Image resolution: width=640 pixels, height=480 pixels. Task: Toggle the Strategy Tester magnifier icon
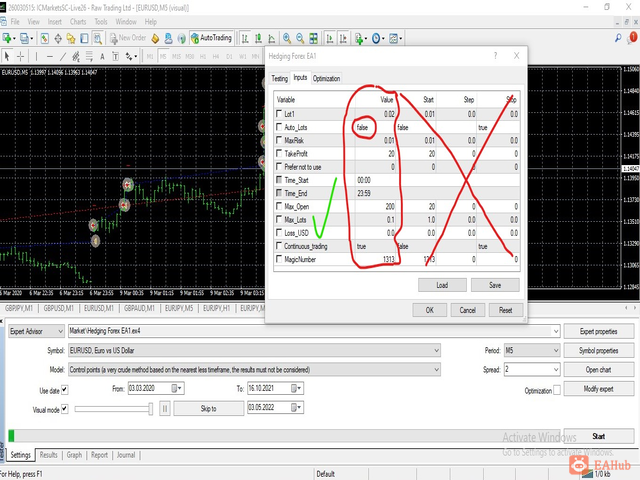coord(98,39)
